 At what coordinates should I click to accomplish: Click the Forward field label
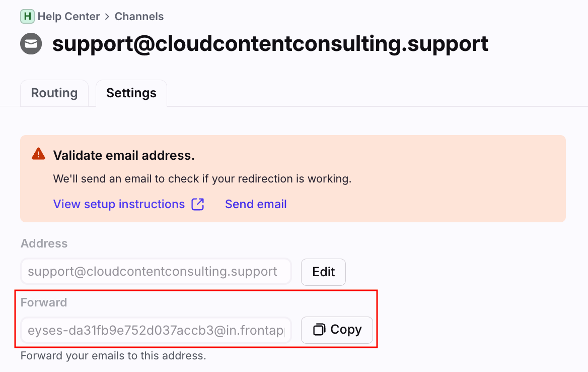[44, 302]
